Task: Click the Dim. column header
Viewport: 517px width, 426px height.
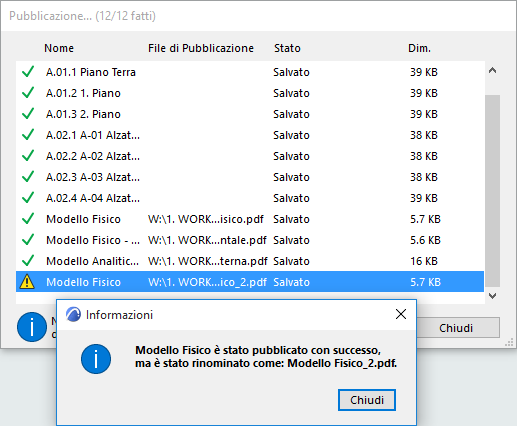Action: [419, 48]
